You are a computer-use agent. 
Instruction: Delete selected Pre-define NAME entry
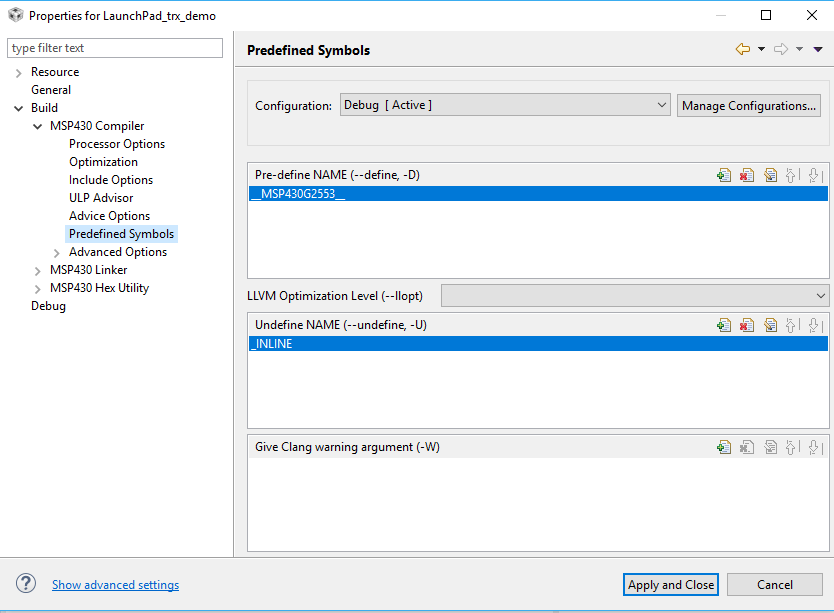[747, 175]
